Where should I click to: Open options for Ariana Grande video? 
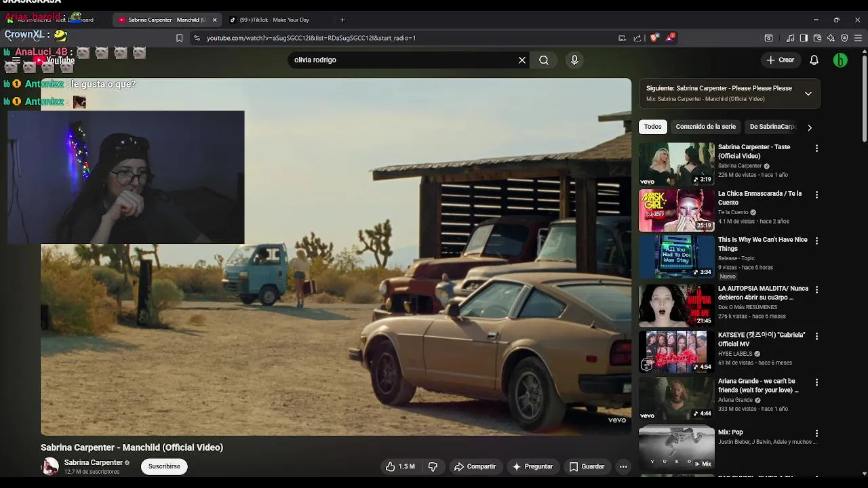point(816,382)
